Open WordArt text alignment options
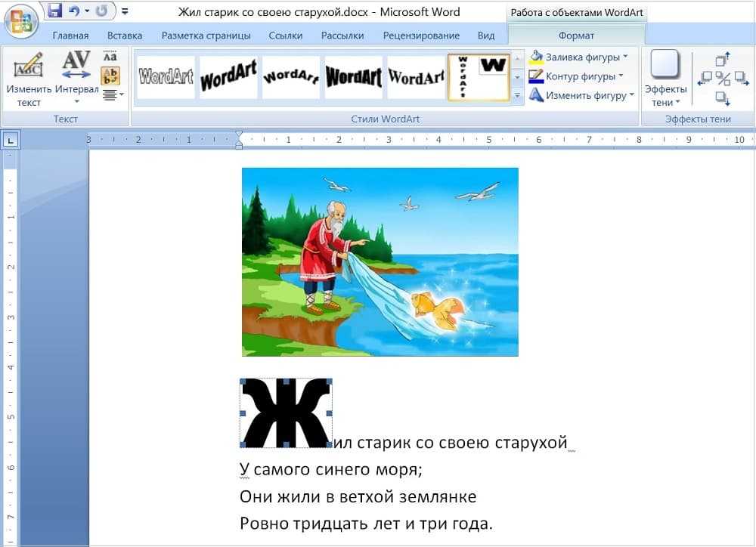 click(x=110, y=94)
